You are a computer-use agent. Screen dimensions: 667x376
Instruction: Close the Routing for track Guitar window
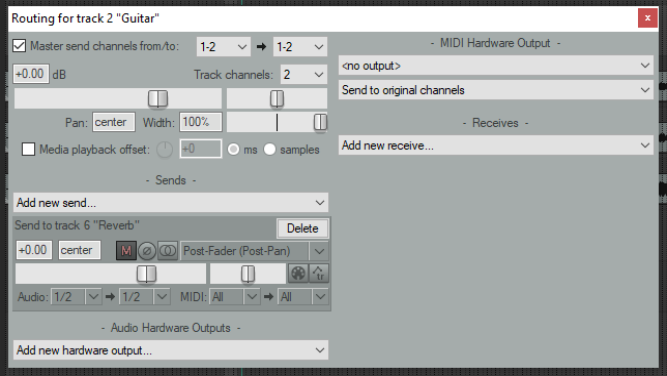coord(647,18)
